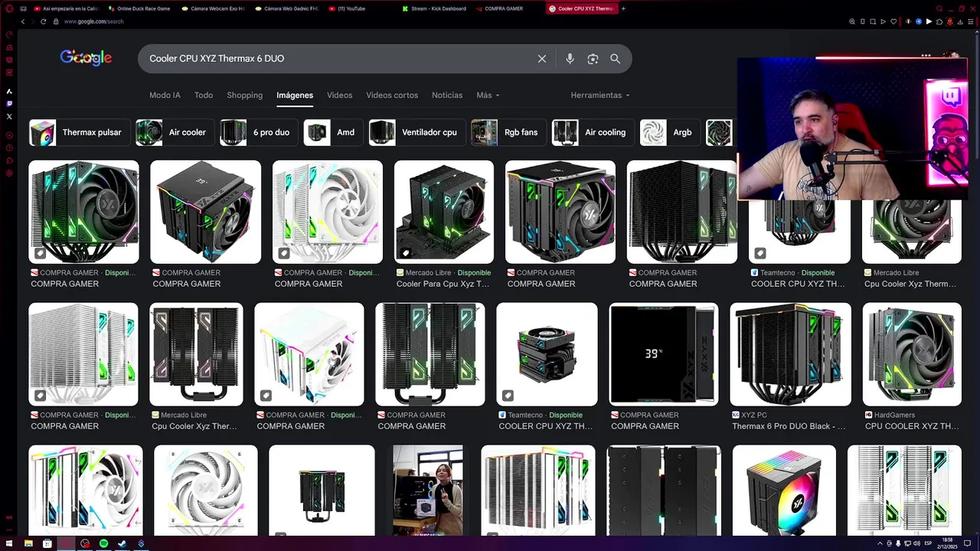Switch to the Modo IA tab

165,95
